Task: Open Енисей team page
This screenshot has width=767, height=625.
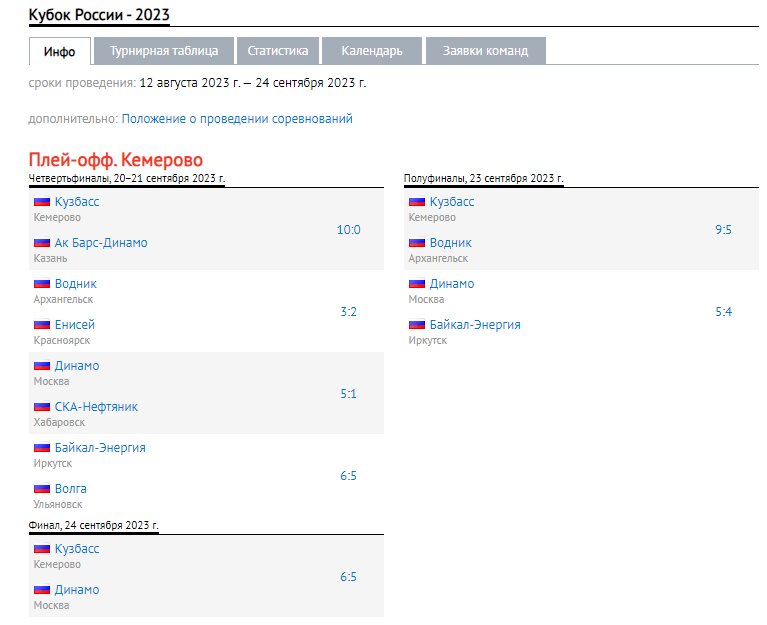Action: tap(75, 325)
